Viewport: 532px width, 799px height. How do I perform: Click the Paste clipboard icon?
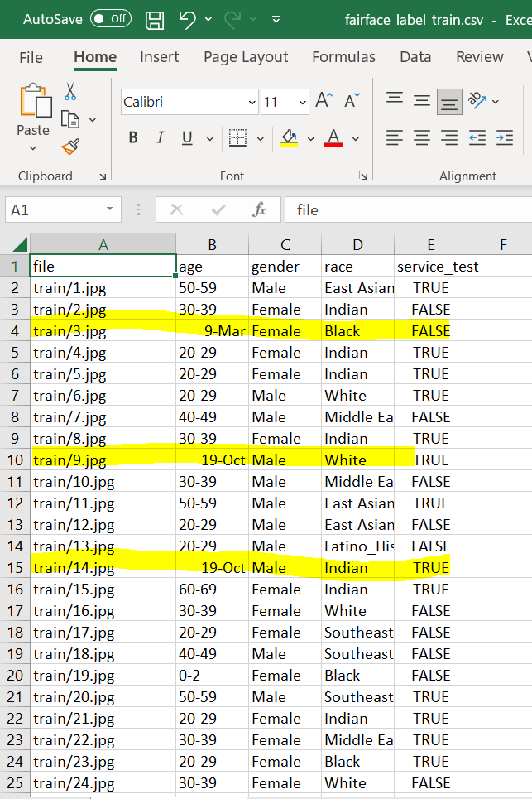tap(36, 100)
